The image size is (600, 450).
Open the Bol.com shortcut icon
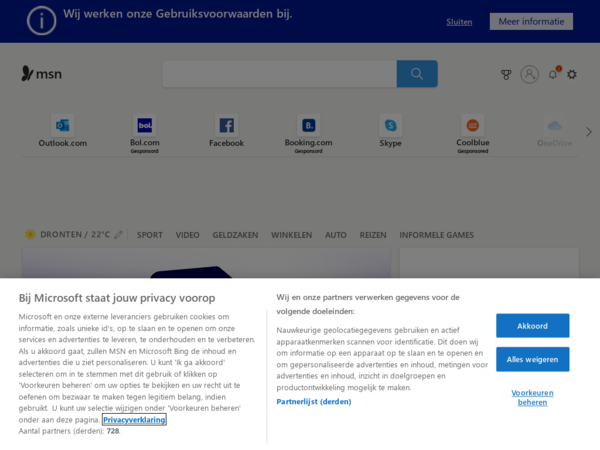point(145,125)
